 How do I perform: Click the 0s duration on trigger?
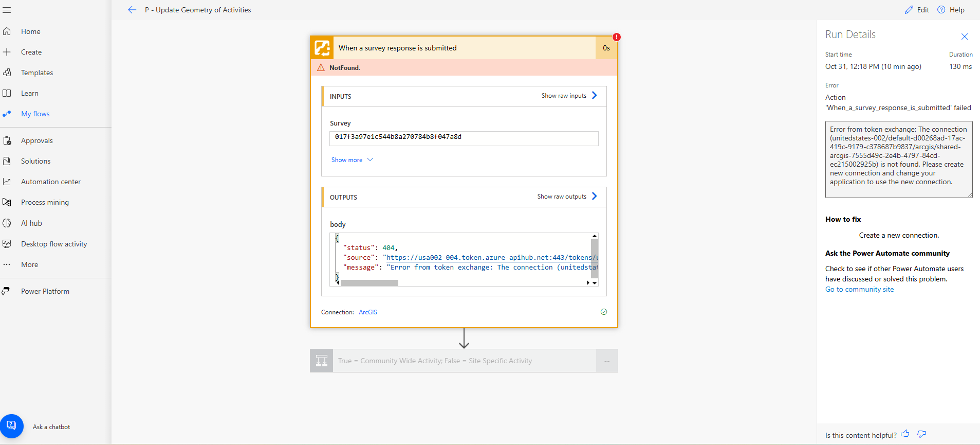point(606,48)
